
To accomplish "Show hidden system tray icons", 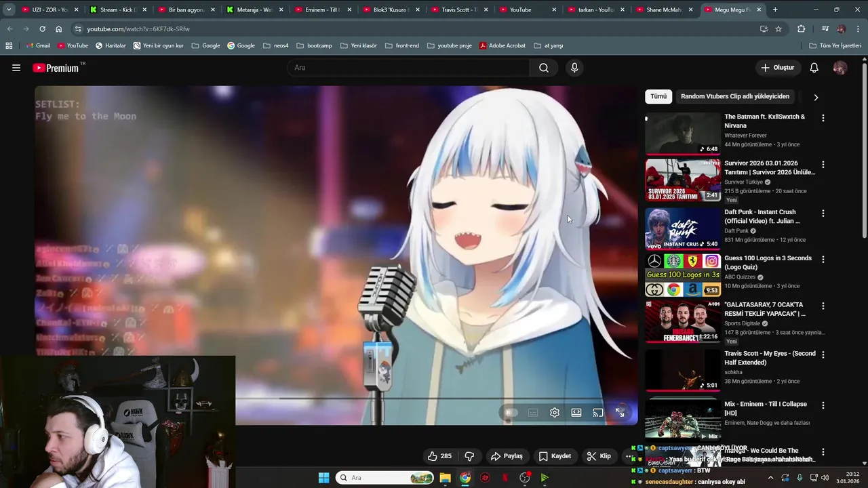I will pyautogui.click(x=770, y=478).
